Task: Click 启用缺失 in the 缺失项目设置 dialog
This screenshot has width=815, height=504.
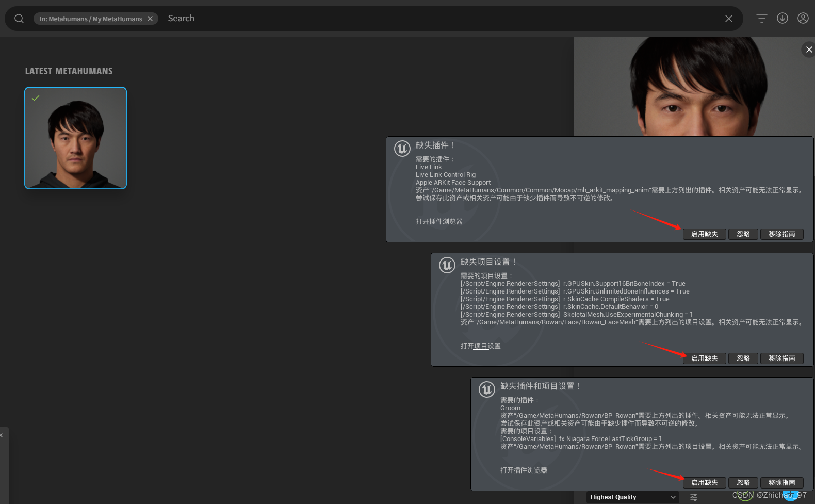Action: [x=705, y=359]
